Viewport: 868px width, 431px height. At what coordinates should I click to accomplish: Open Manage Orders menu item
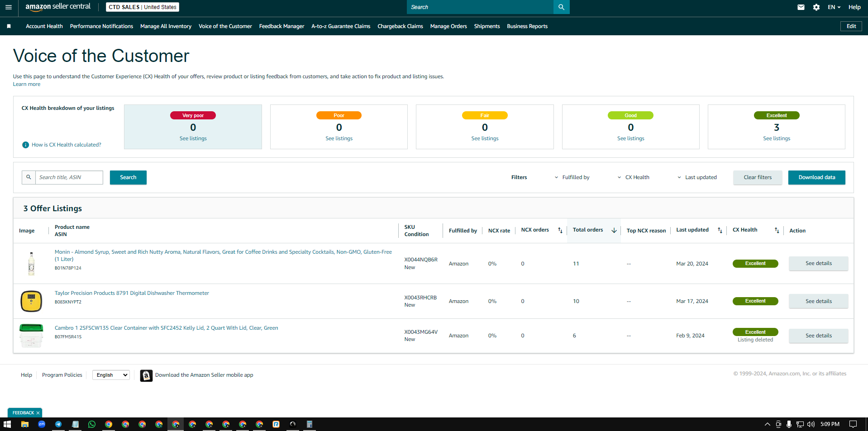[x=448, y=26]
